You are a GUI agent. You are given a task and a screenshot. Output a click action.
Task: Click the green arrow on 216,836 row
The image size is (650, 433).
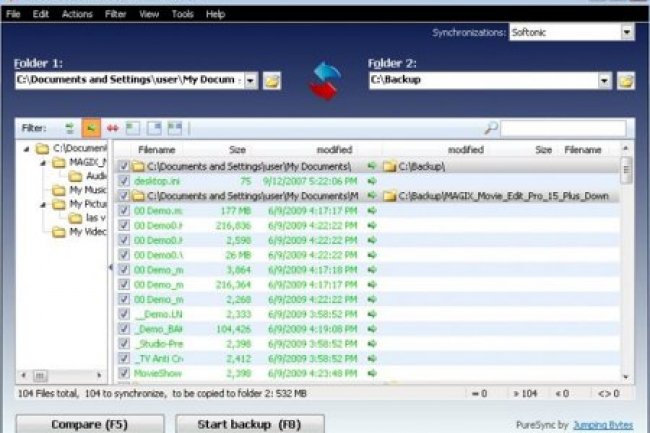(x=372, y=225)
